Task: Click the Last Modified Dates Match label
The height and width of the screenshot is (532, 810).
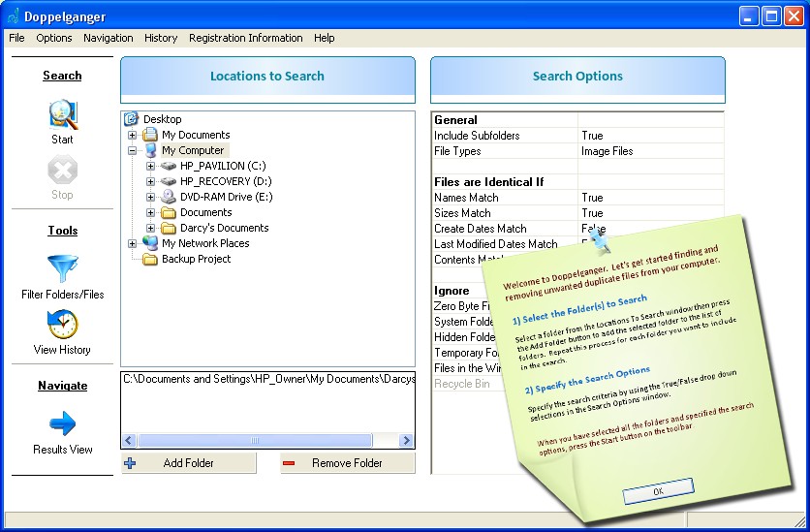Action: tap(496, 244)
